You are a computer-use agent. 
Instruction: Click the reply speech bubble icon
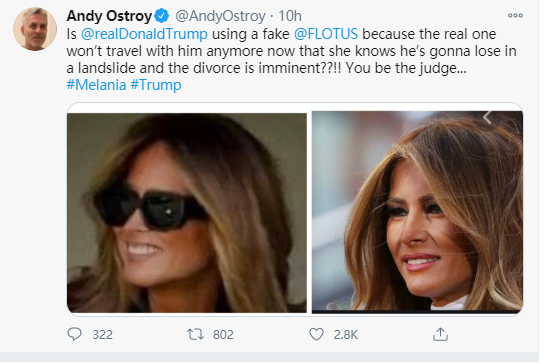click(x=74, y=334)
